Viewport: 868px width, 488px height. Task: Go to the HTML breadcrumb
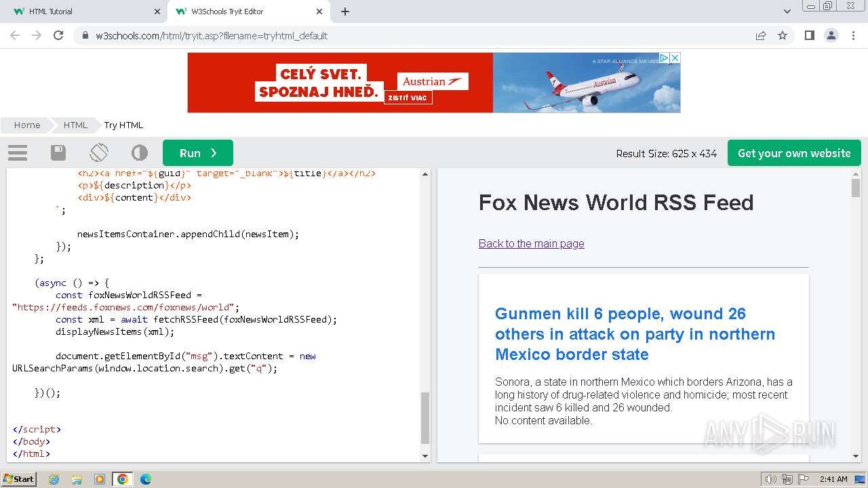(75, 125)
